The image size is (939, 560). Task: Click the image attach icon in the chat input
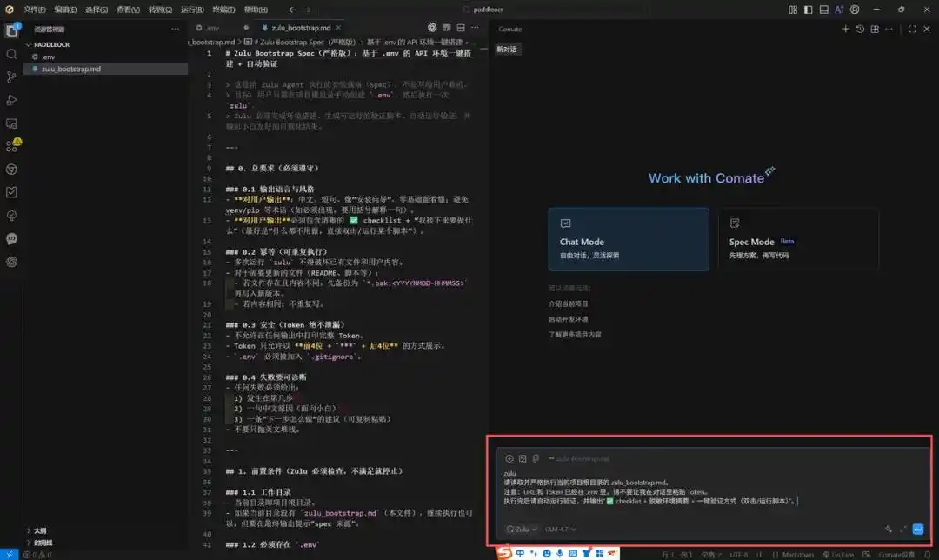[523, 459]
